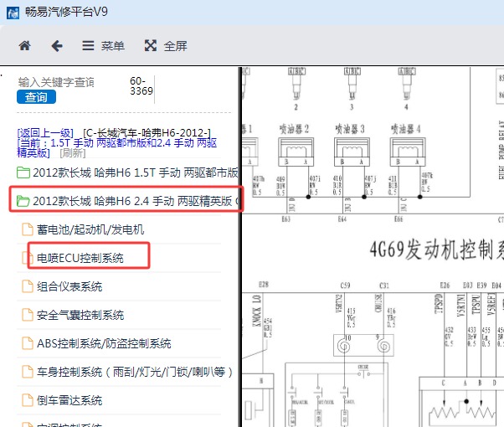504x427 pixels.
Task: Click the 当前 1.5T 手动 current path text
Action: 117,147
